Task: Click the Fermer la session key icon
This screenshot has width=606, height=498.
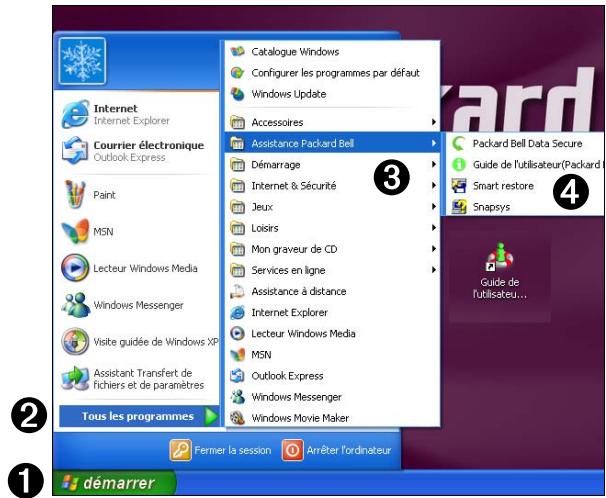Action: pyautogui.click(x=180, y=450)
